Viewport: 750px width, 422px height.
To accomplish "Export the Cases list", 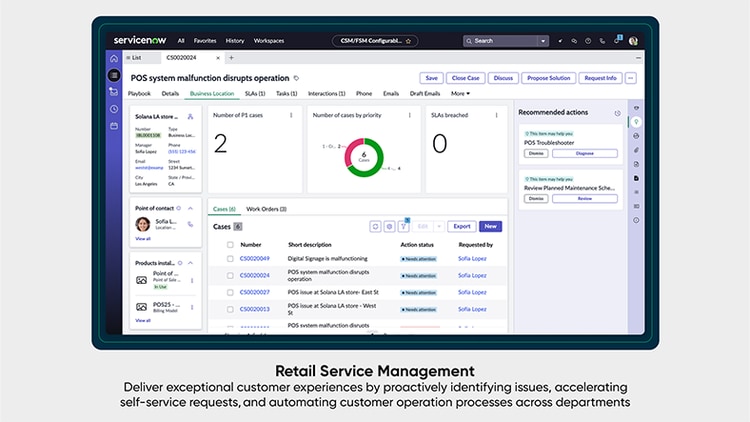I will coord(462,226).
